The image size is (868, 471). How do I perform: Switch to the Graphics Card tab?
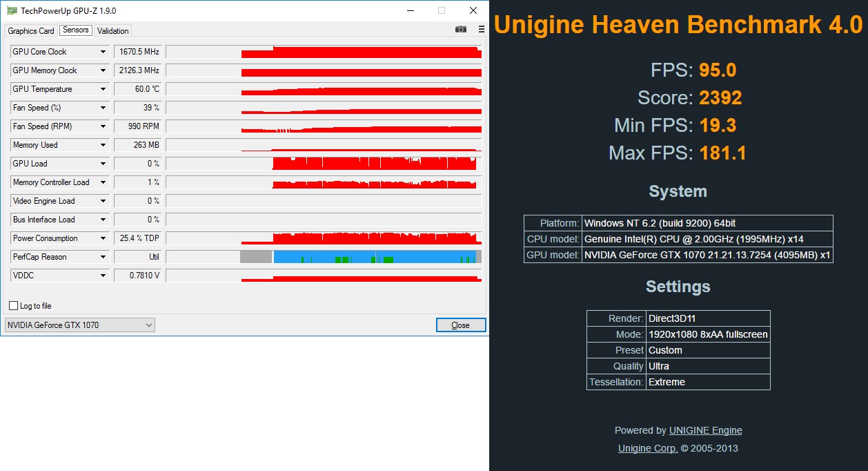(x=31, y=31)
